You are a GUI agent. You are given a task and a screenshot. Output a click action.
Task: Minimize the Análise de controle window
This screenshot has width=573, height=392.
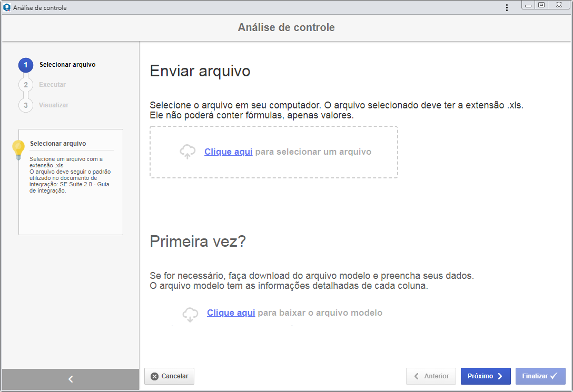coord(528,5)
